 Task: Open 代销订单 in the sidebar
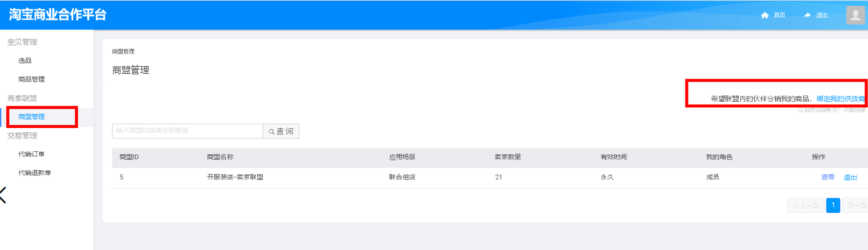(32, 154)
